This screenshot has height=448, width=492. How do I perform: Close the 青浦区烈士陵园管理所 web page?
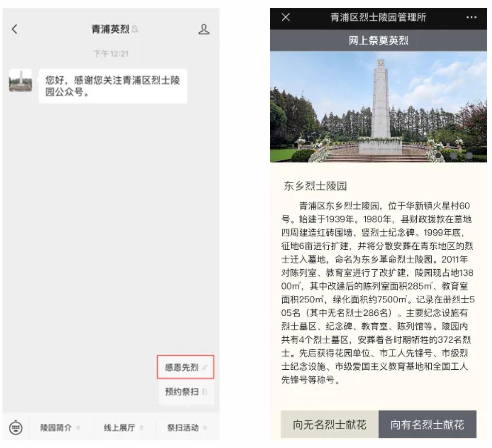pyautogui.click(x=286, y=17)
